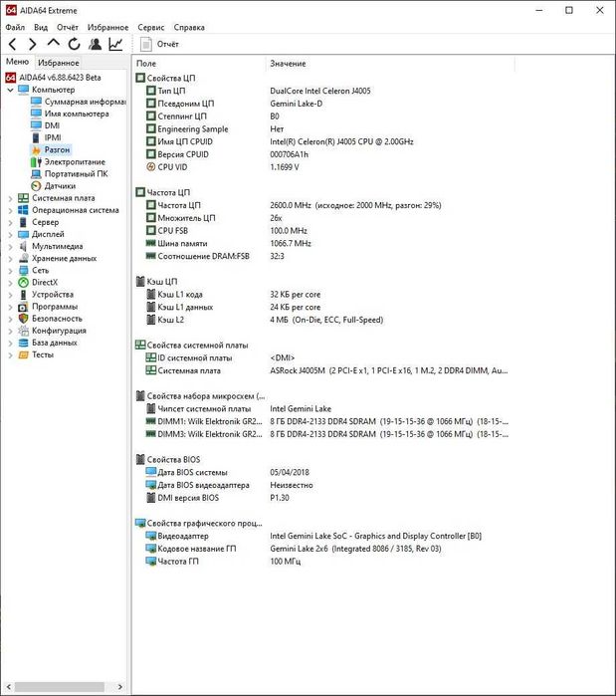Select the Датчики gauge icon
Image resolution: width=616 pixels, height=696 pixels.
36,186
